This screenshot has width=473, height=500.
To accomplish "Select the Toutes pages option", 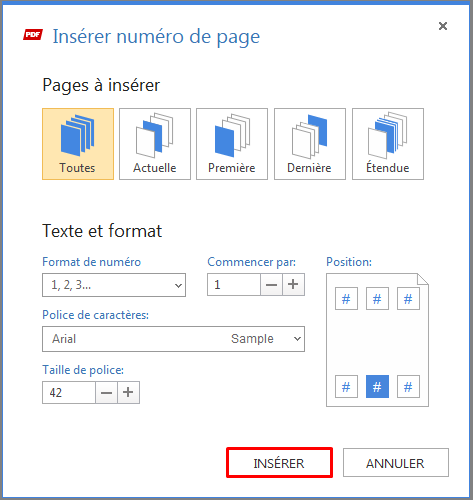I will tap(78, 144).
